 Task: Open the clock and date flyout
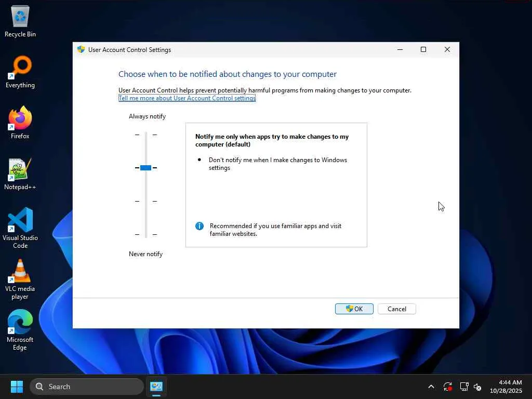[x=506, y=387]
